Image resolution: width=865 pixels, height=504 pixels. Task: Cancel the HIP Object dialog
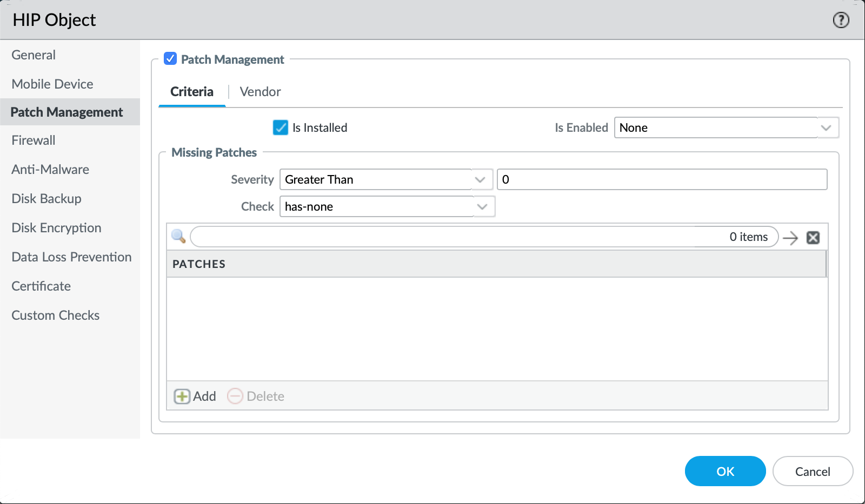(812, 472)
